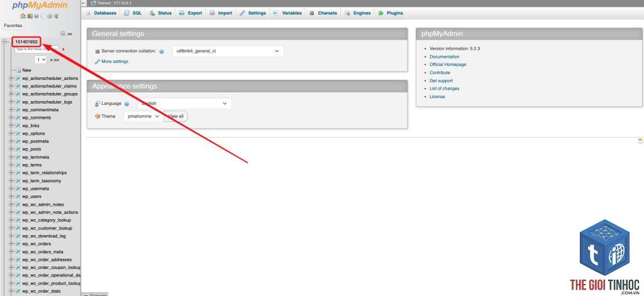Open the page number 1 dropdown
The image size is (644, 296).
pos(41,60)
